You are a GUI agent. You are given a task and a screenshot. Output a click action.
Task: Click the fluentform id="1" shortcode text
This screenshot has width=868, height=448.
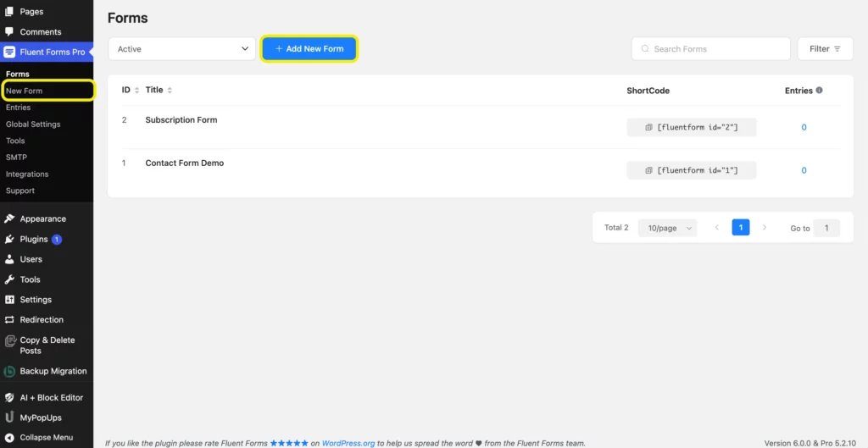698,170
